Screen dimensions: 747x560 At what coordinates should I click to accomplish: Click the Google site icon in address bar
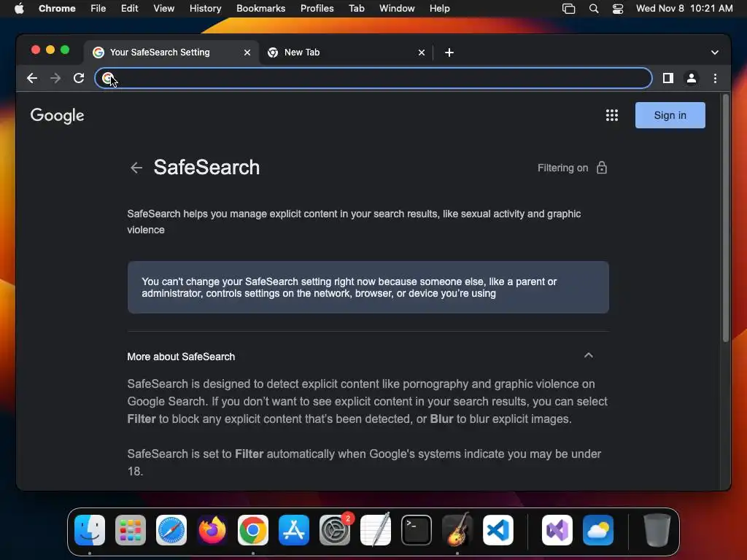point(108,78)
